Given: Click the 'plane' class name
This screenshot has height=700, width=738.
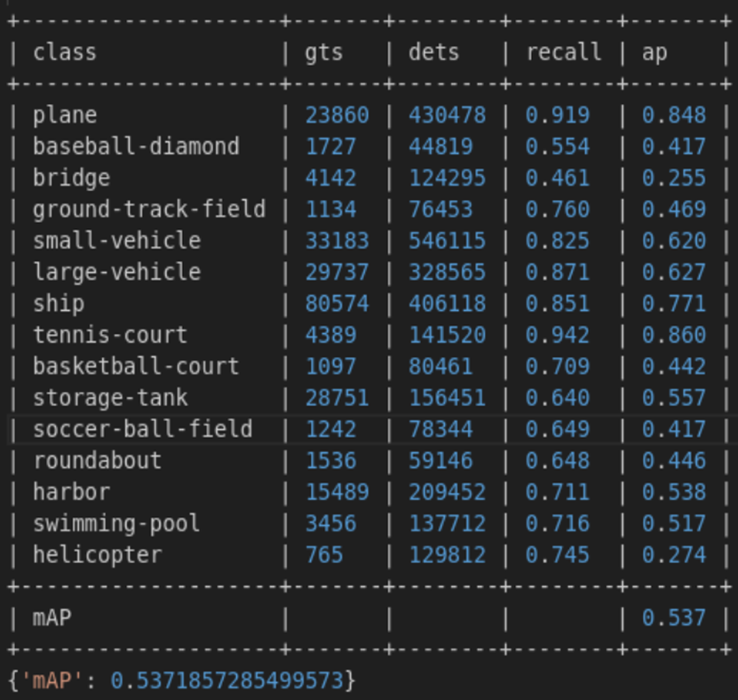Looking at the screenshot, I should [65, 115].
